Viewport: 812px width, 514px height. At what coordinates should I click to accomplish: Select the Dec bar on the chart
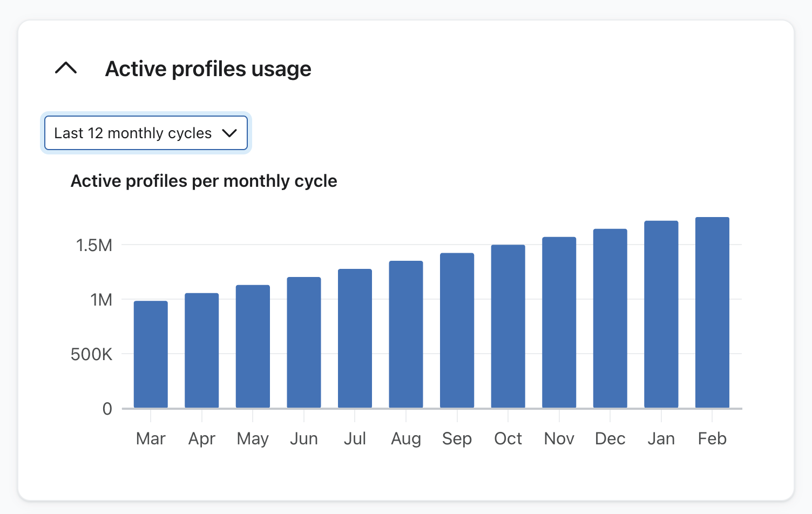pyautogui.click(x=610, y=319)
